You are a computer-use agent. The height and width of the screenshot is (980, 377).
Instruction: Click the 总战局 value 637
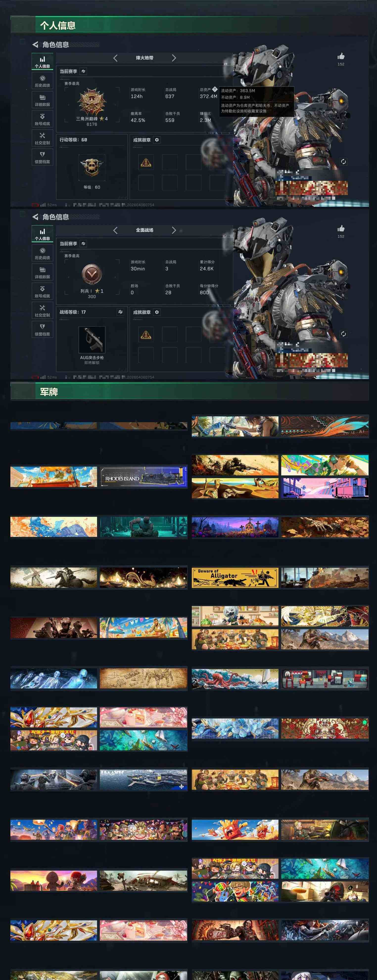point(170,97)
